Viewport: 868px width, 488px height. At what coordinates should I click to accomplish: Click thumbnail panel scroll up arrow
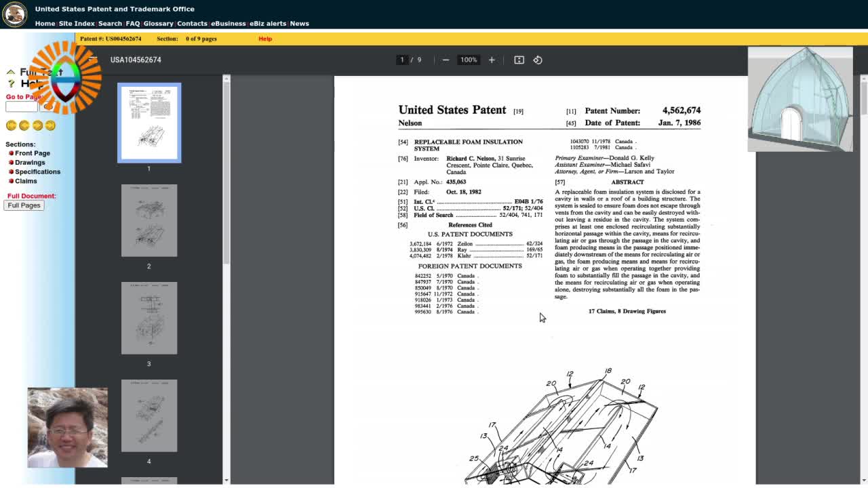tap(226, 79)
